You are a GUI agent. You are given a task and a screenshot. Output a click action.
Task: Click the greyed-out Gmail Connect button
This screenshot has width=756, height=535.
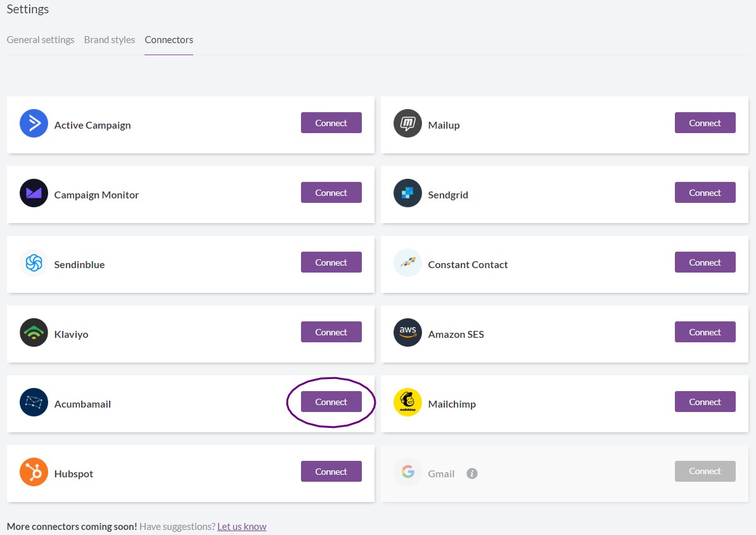[705, 472]
